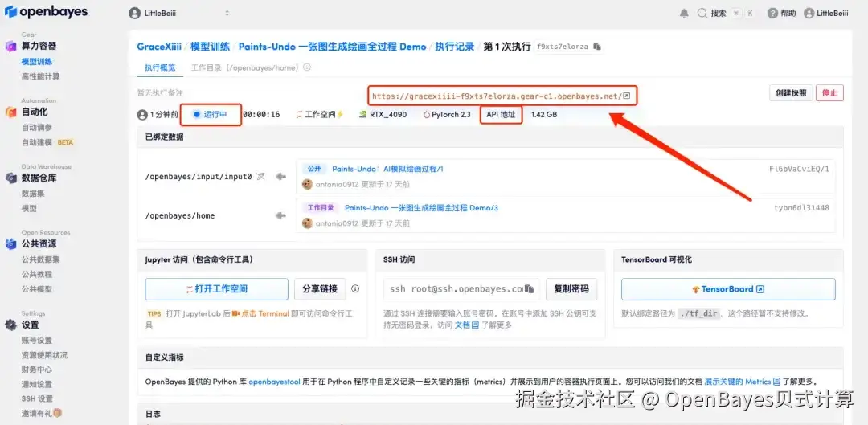Click the RTX_4090 resource label
868x425 pixels.
(383, 115)
